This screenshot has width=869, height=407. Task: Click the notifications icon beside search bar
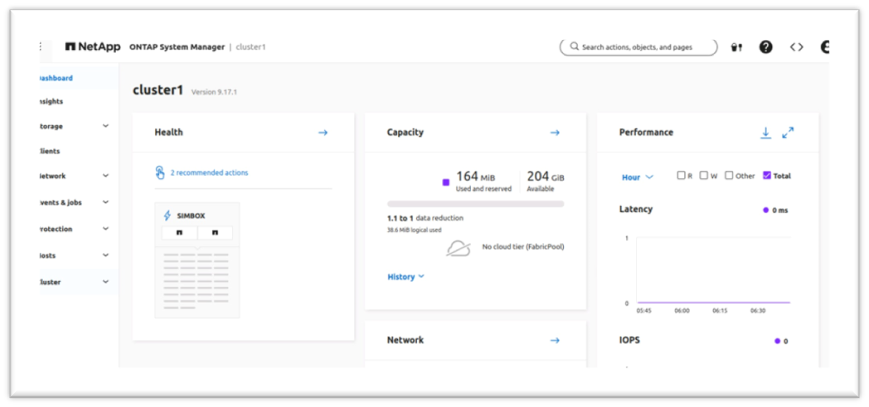(x=737, y=47)
